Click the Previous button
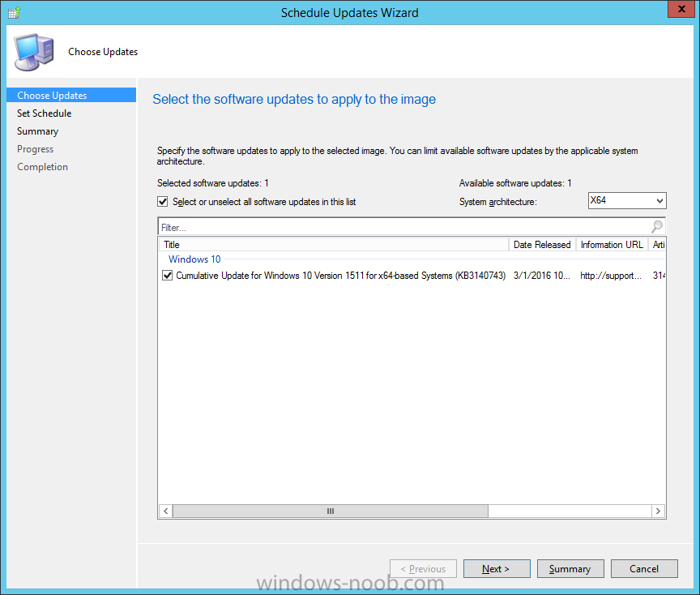The width and height of the screenshot is (700, 595). tap(423, 568)
